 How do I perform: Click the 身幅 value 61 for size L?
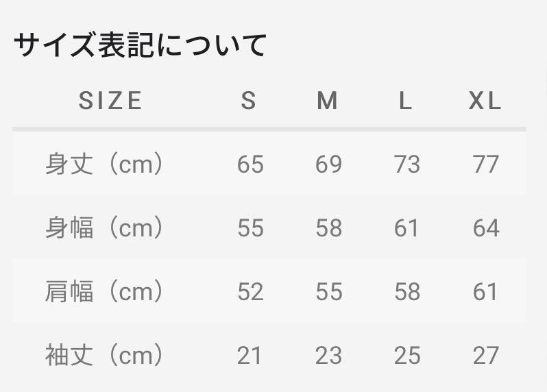pyautogui.click(x=406, y=228)
